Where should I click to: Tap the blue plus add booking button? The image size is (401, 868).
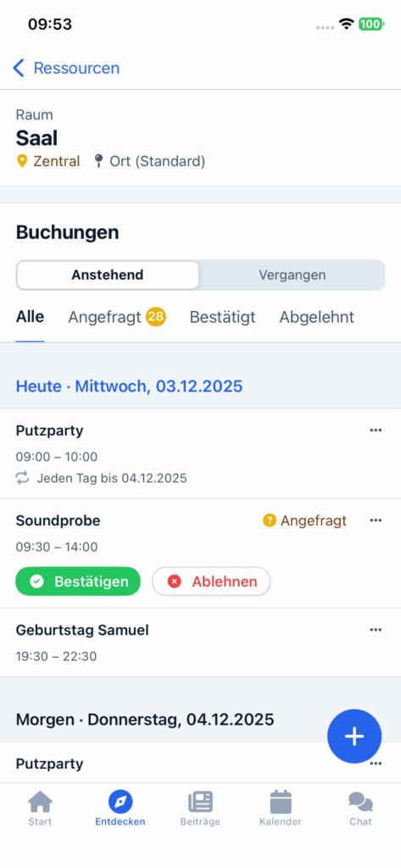[x=354, y=737]
